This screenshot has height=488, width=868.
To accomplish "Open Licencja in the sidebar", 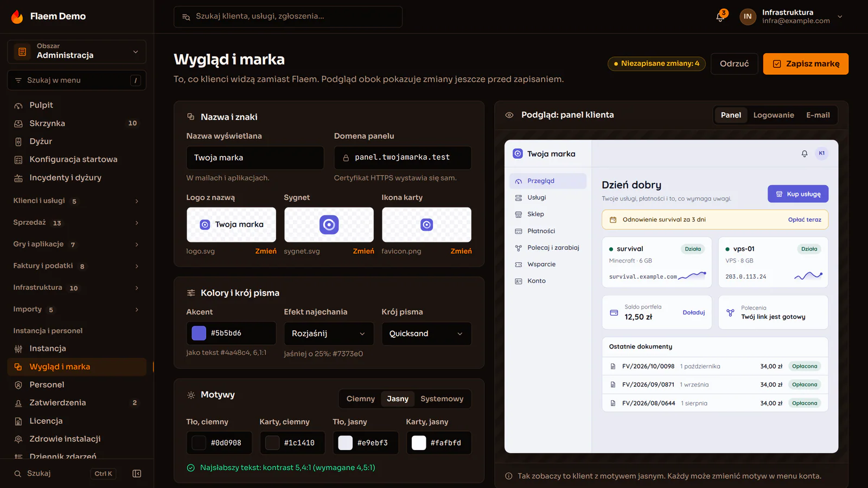I will (77, 421).
